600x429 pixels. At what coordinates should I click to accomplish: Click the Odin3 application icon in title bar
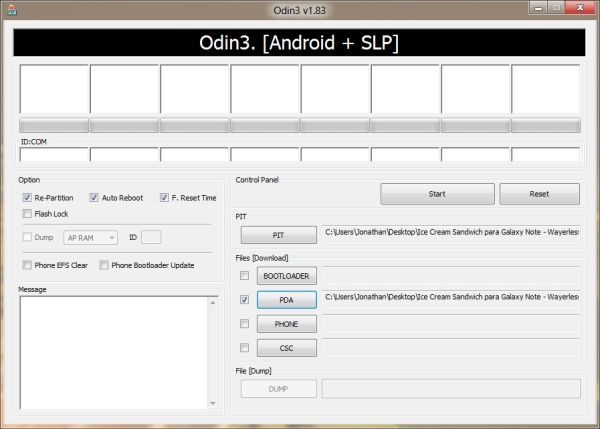click(x=11, y=10)
